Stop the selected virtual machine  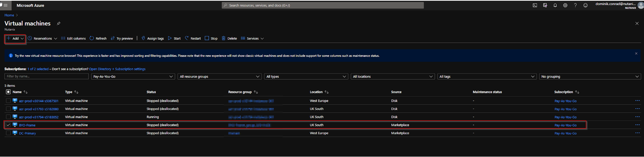coord(211,38)
